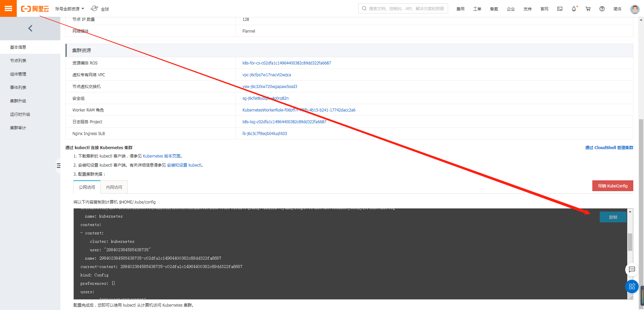Open the shopping cart icon
The width and height of the screenshot is (644, 310).
point(588,9)
